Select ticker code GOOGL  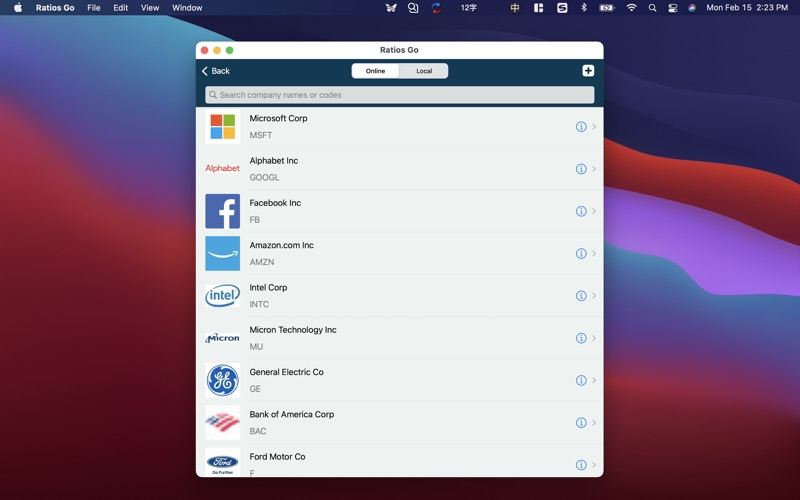click(x=264, y=178)
